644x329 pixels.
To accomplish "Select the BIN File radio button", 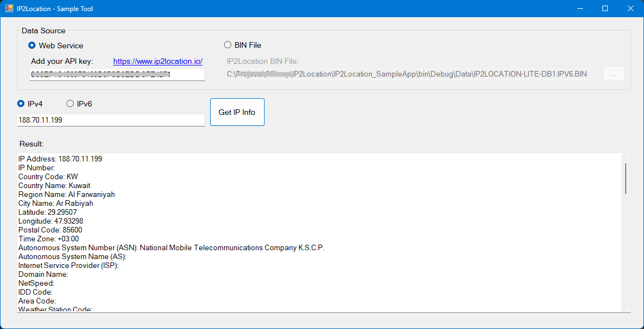I will click(243, 45).
